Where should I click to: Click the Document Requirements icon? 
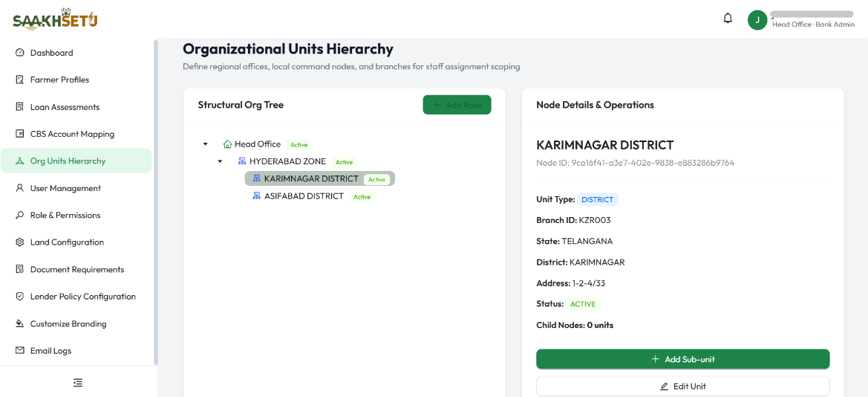20,269
